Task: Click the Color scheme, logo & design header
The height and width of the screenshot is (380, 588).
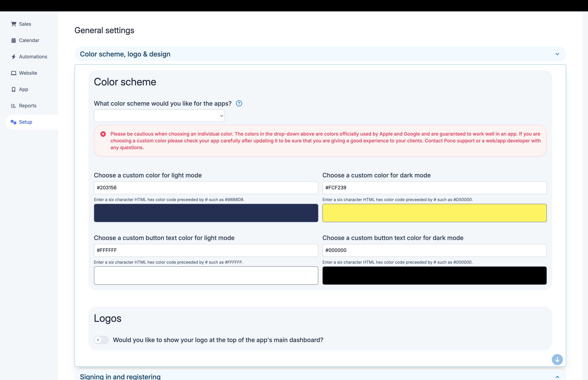Action: [x=125, y=54]
